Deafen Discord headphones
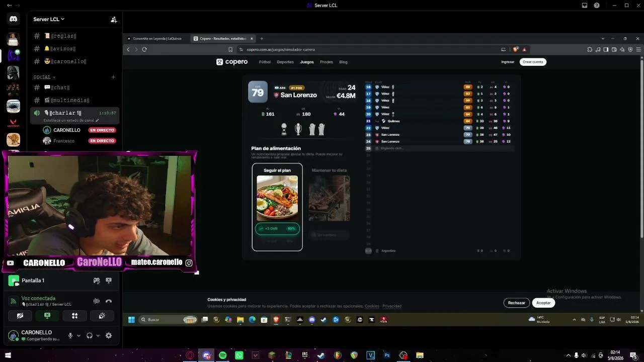Image resolution: width=644 pixels, height=362 pixels. tap(90, 336)
